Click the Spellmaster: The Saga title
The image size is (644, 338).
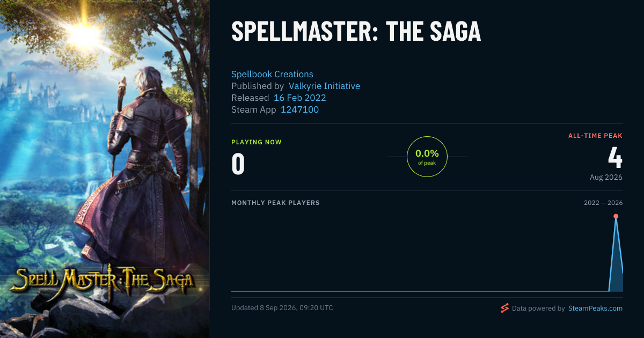pyautogui.click(x=356, y=32)
